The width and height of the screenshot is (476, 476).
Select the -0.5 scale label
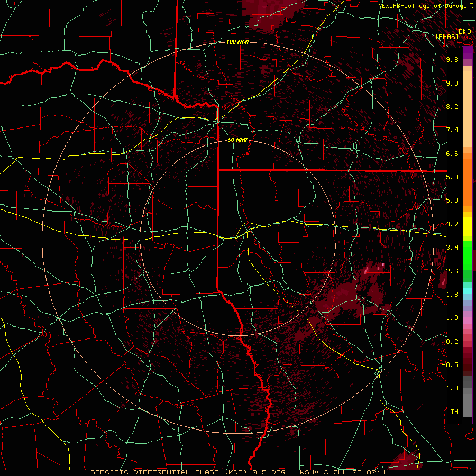pyautogui.click(x=450, y=365)
